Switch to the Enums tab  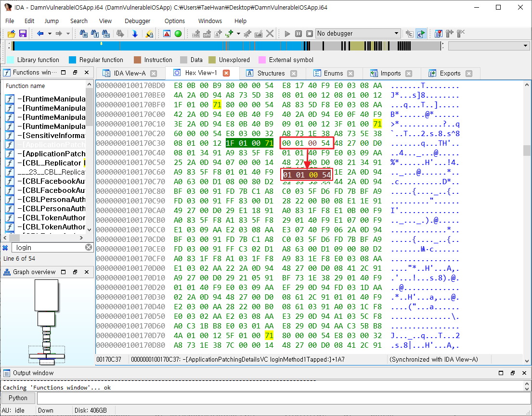click(333, 73)
